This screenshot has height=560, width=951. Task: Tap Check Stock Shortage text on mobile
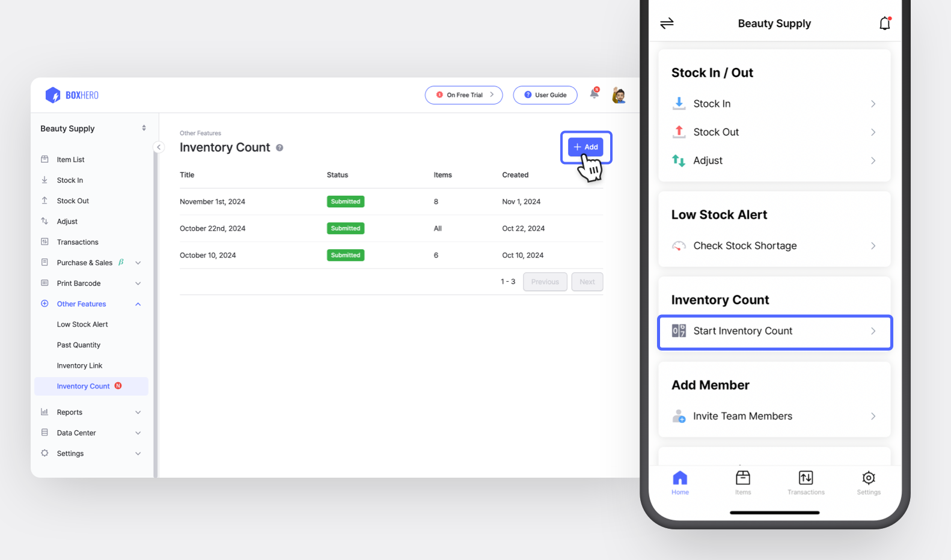745,246
